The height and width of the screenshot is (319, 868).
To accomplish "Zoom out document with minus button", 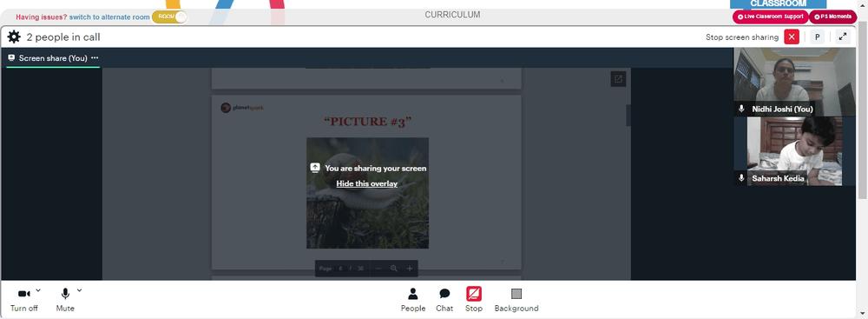I will [378, 269].
